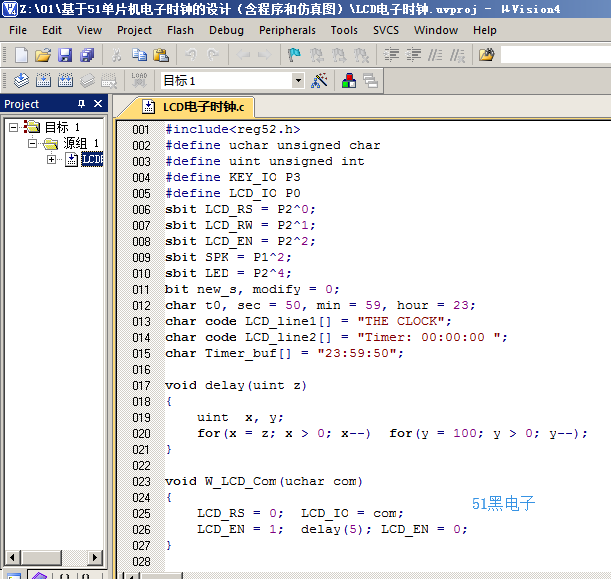Collapse the 目标 1 tree node

pos(13,127)
